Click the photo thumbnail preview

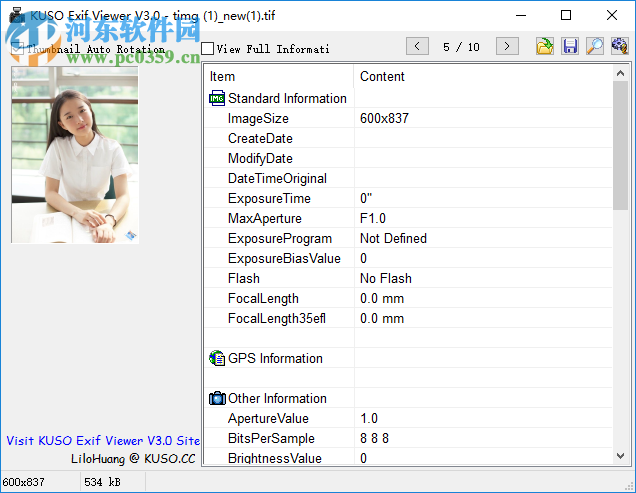pos(75,155)
